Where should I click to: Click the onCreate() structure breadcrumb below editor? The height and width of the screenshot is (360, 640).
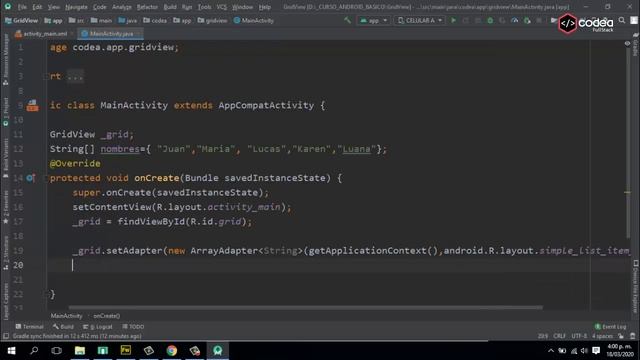coord(107,316)
